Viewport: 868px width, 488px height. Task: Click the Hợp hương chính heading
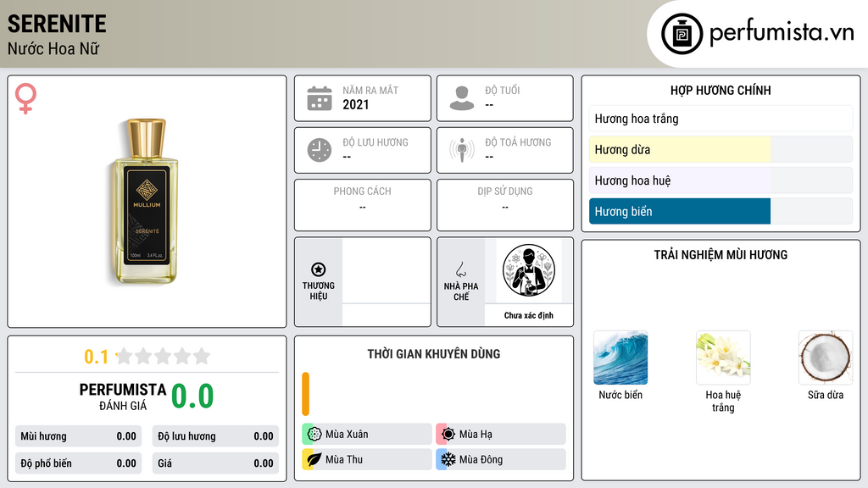[x=721, y=90]
